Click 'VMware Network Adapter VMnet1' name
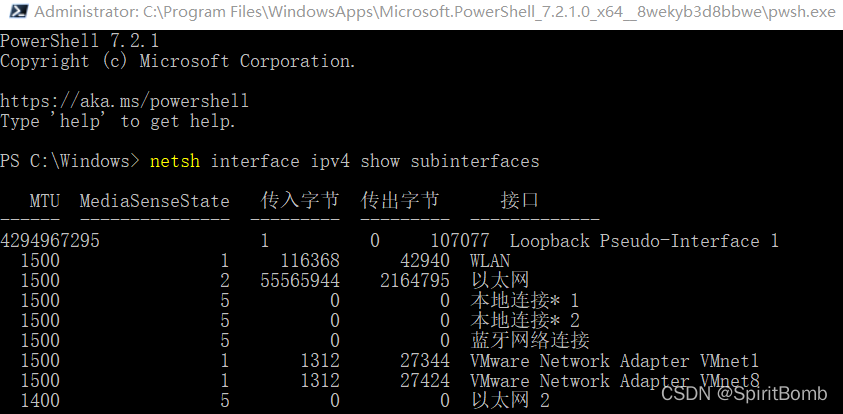843x414 pixels. coord(615,361)
